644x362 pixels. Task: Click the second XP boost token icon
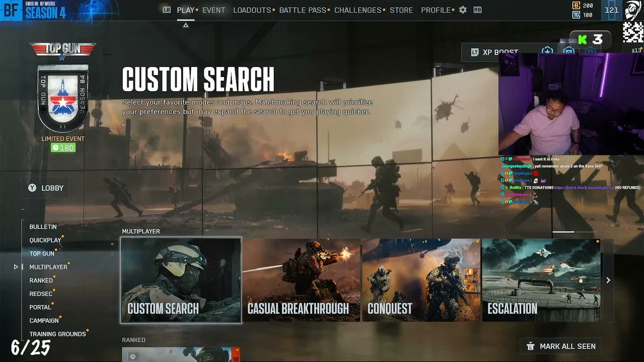point(569,51)
